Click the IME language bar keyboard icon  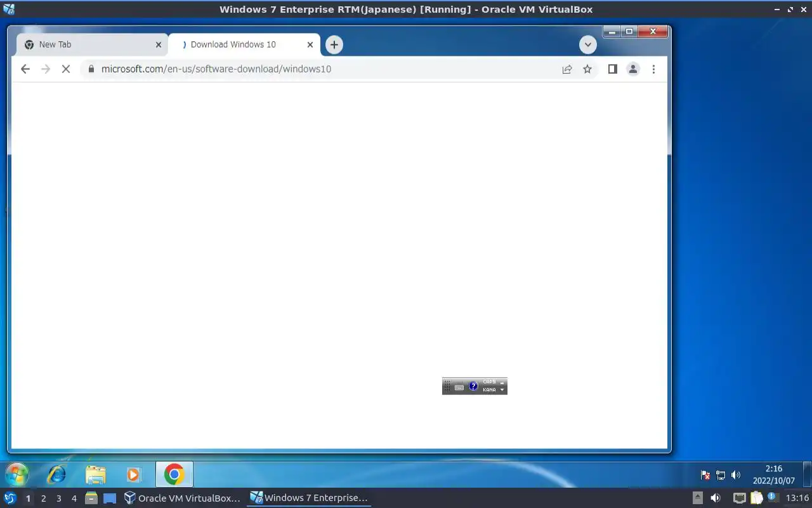click(459, 387)
